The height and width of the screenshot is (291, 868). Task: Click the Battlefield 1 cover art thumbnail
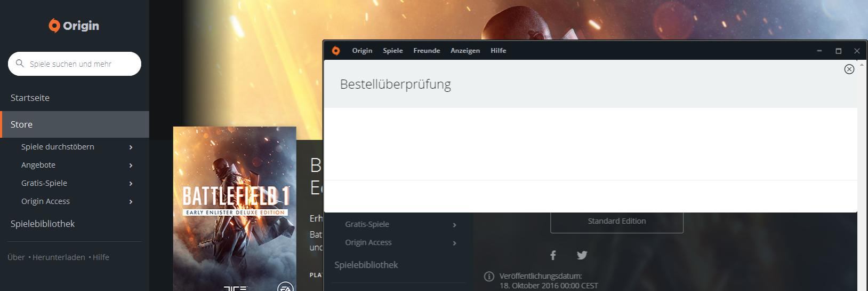235,209
